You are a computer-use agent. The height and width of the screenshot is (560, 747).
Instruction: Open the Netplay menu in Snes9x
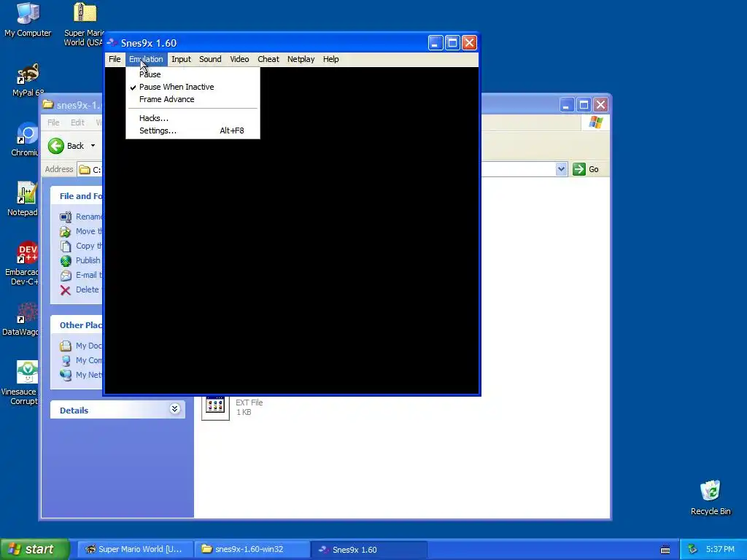click(301, 59)
